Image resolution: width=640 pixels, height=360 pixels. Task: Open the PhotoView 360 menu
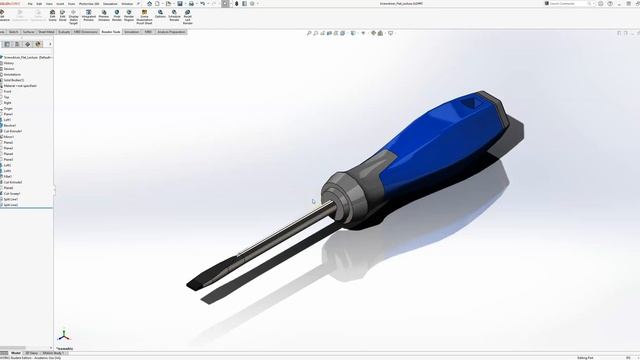pos(89,4)
